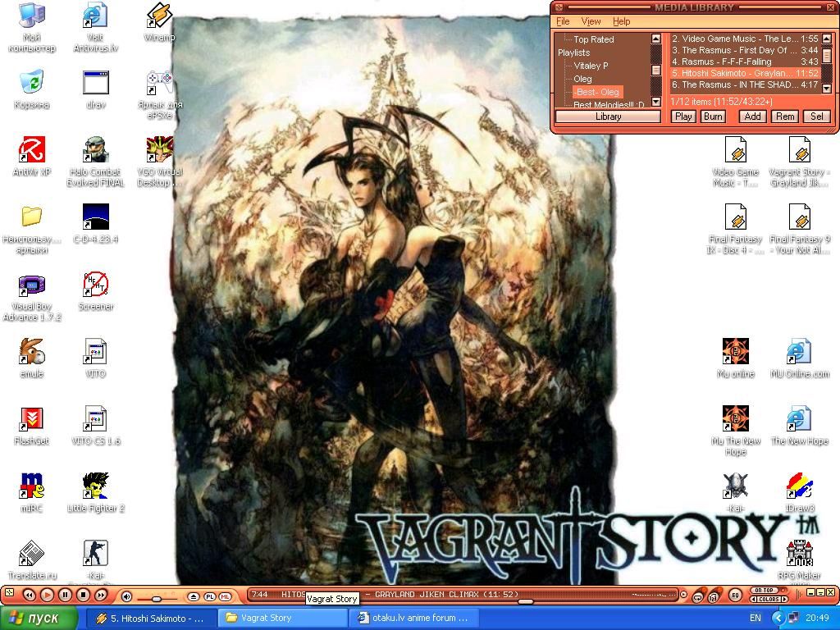Click the Winamp song seek bar handle
This screenshot has width=840, height=630.
526,601
